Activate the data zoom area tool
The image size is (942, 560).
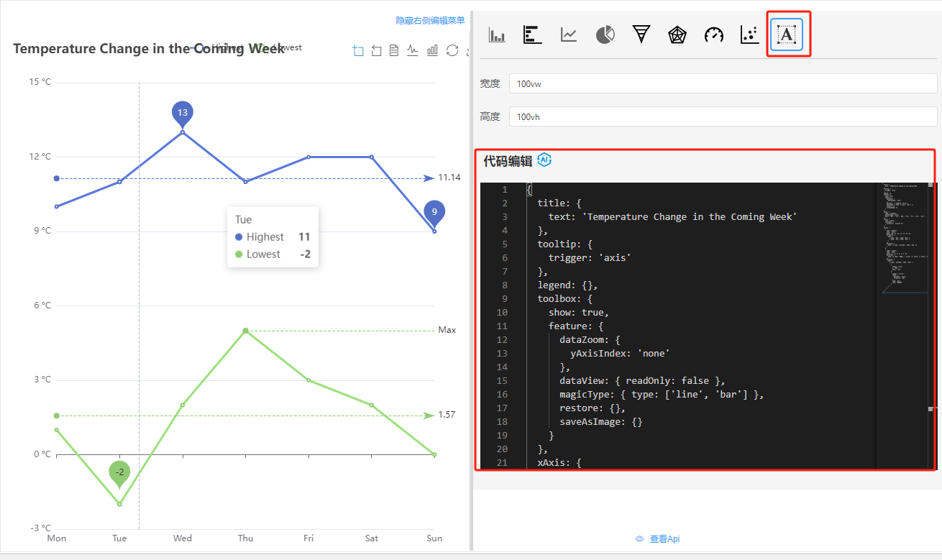click(x=358, y=50)
